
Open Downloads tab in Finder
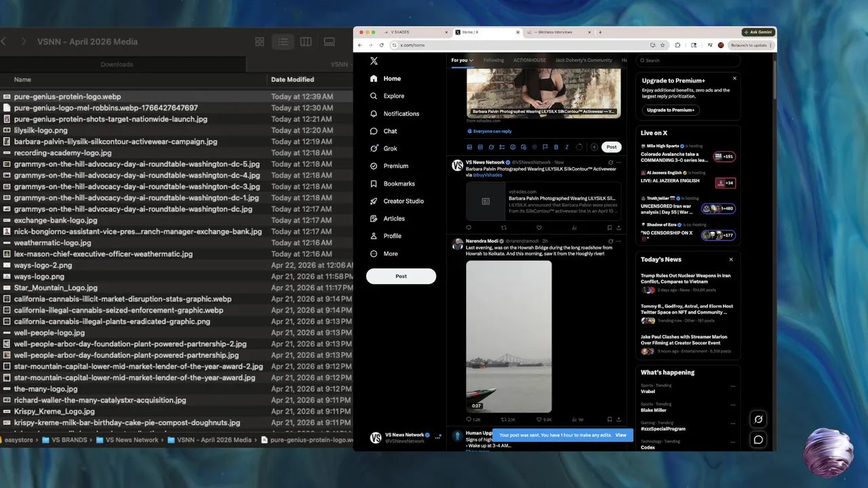(117, 64)
